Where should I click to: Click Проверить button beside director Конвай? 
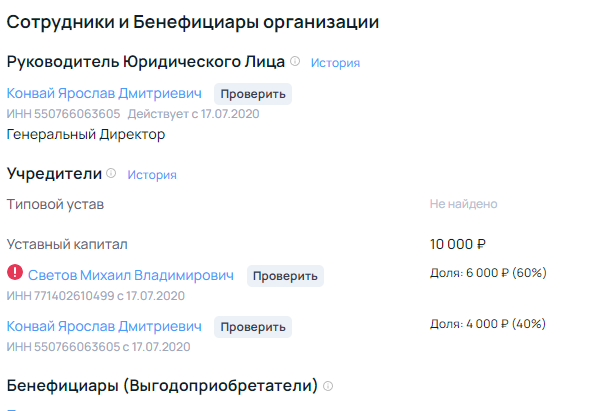click(253, 94)
